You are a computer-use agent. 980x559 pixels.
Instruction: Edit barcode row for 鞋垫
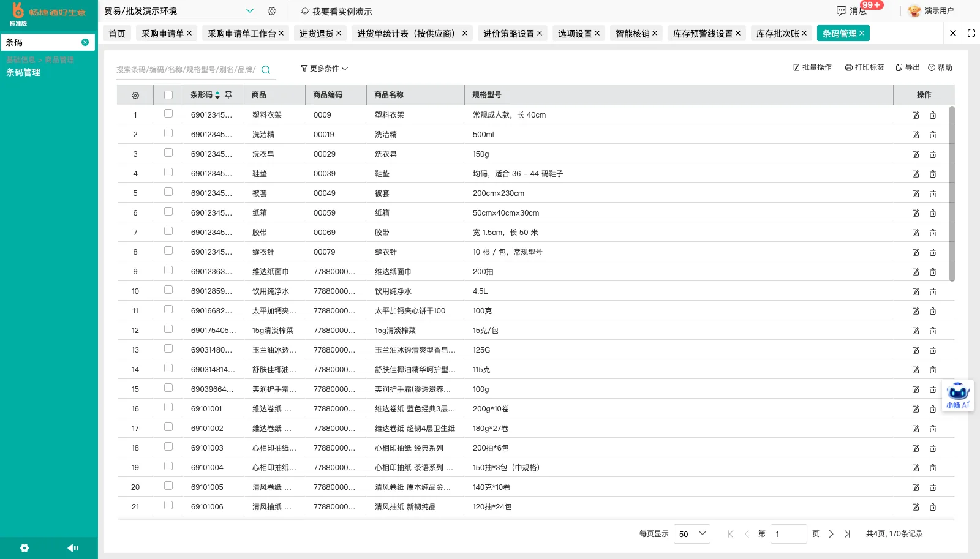pos(916,174)
